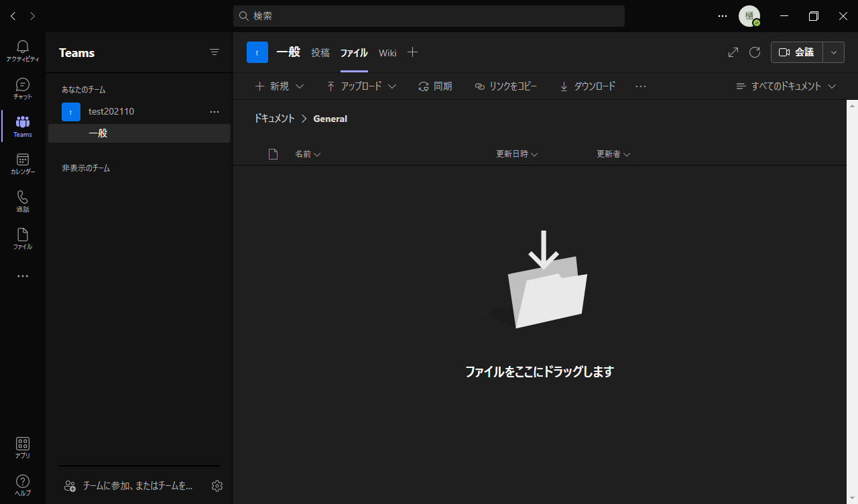Click the search (検索) box
The height and width of the screenshot is (504, 858).
pos(429,16)
